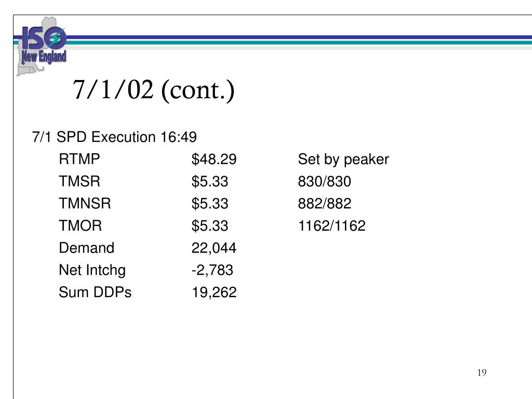Click the ISO New England logo
The image size is (532, 399).
click(42, 46)
